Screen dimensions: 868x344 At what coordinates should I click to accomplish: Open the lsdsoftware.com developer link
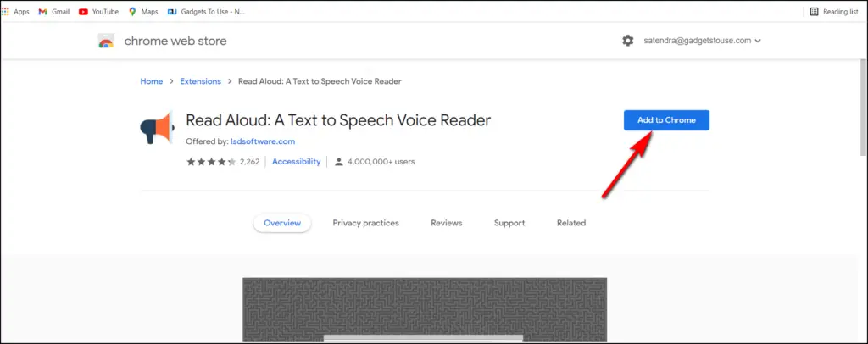click(263, 141)
